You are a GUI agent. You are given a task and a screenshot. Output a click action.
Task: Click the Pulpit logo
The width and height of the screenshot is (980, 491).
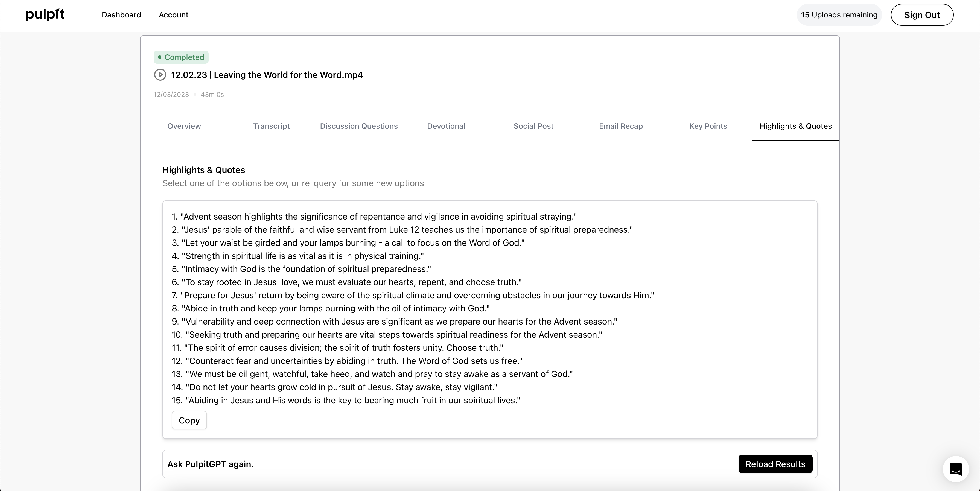(x=45, y=15)
